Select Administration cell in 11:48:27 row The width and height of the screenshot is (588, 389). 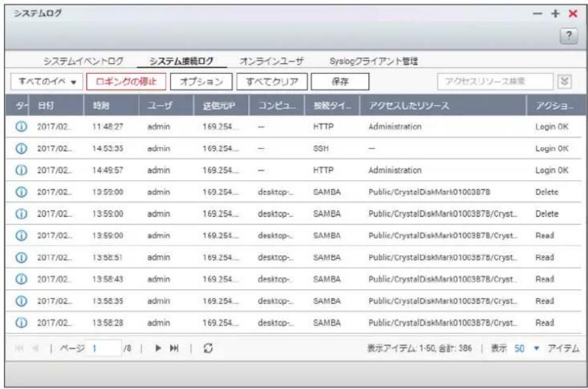point(395,127)
